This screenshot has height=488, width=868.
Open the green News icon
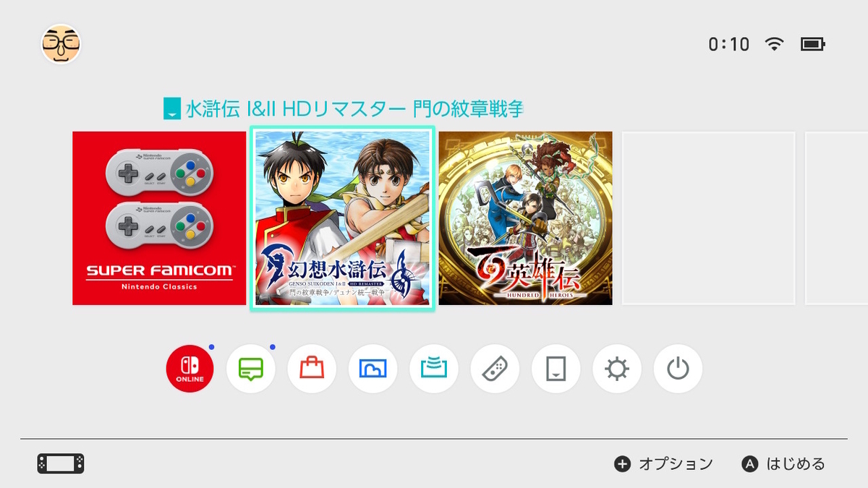(x=251, y=369)
